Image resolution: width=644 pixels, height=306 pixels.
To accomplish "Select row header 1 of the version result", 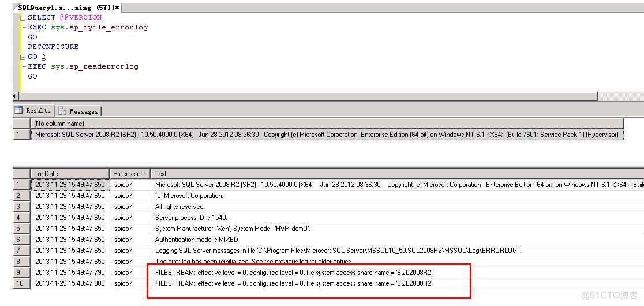I will click(x=22, y=135).
